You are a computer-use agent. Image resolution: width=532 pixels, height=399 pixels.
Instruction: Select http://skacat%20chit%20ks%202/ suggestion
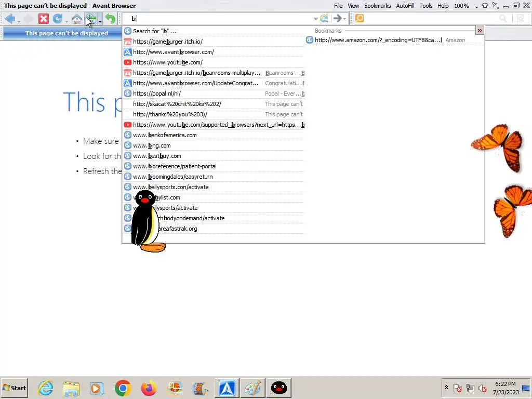pos(214,104)
